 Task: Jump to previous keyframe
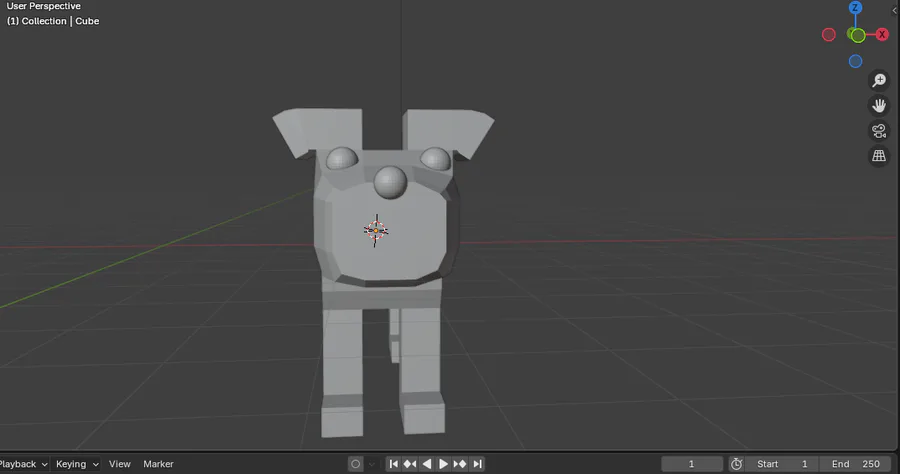coord(410,464)
